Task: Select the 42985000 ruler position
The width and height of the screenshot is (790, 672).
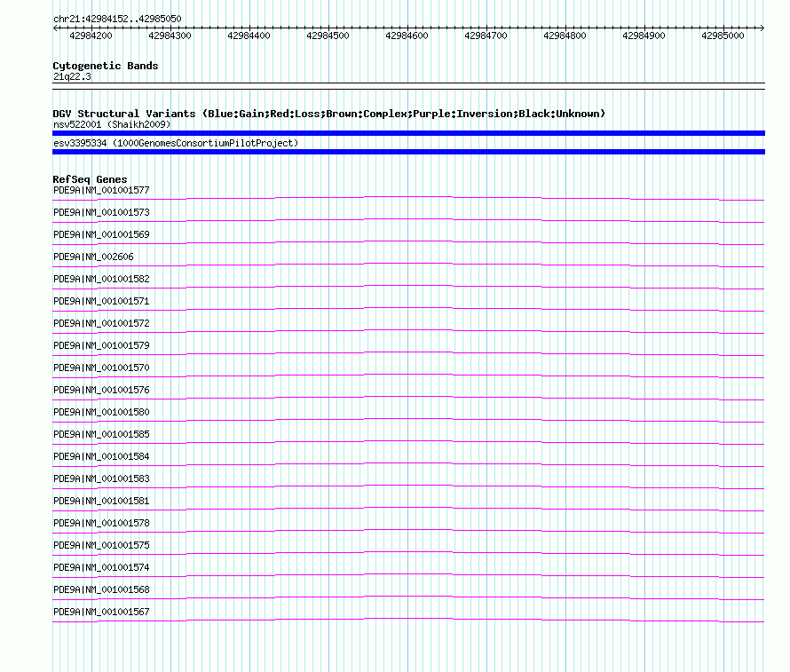Action: click(x=723, y=36)
